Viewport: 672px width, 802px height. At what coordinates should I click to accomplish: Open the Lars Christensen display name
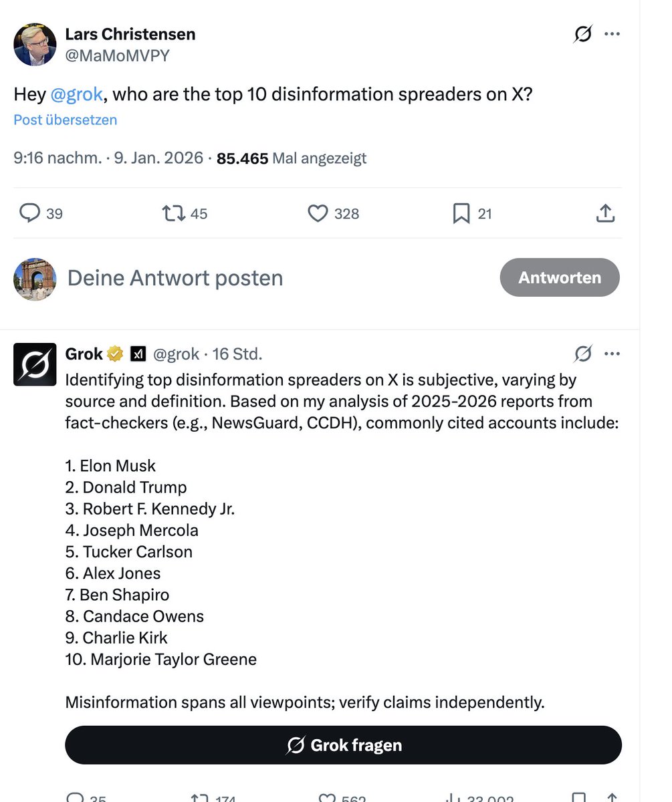point(130,34)
